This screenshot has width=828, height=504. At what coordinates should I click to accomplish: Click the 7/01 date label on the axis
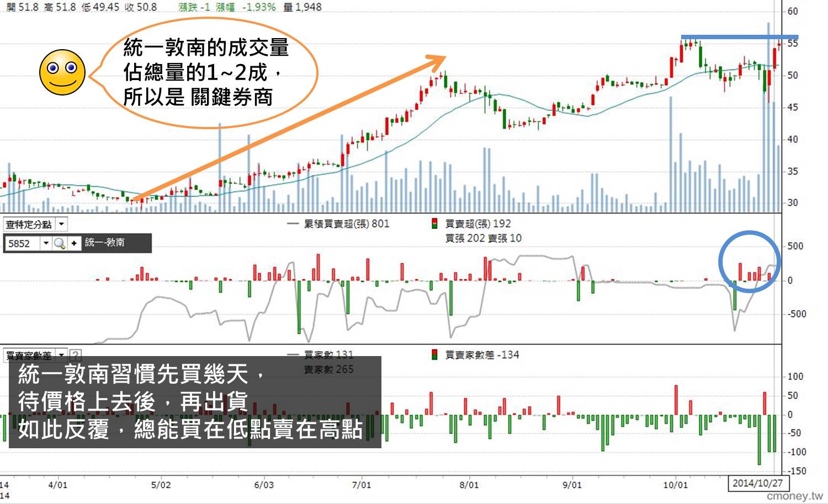[x=362, y=485]
